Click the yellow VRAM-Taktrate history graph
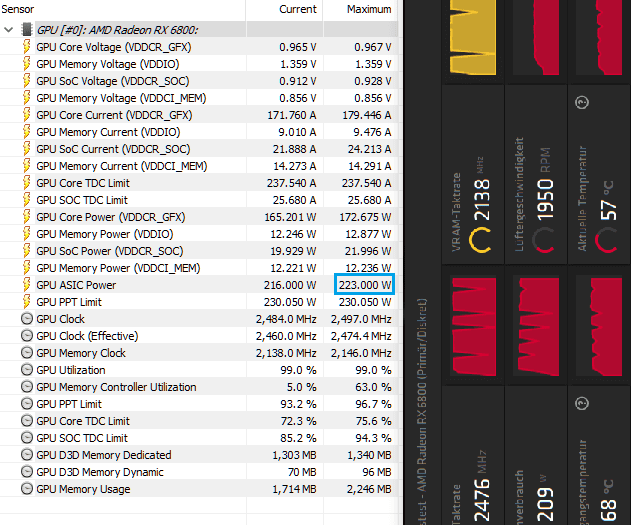 tap(472, 37)
